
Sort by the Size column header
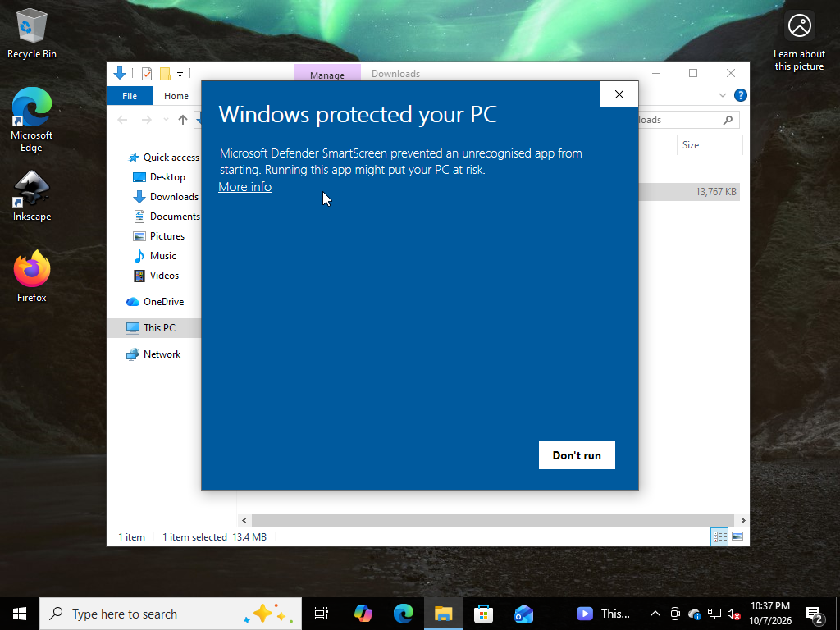point(691,145)
